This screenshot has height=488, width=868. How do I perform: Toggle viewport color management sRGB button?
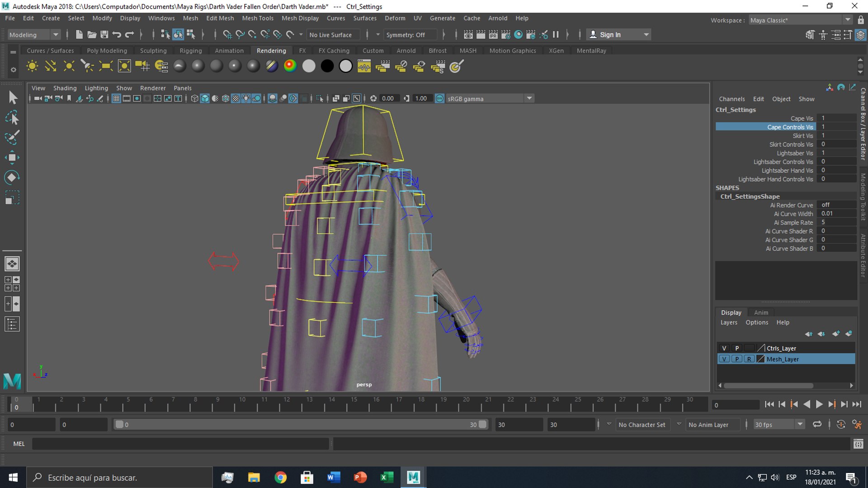(x=439, y=98)
